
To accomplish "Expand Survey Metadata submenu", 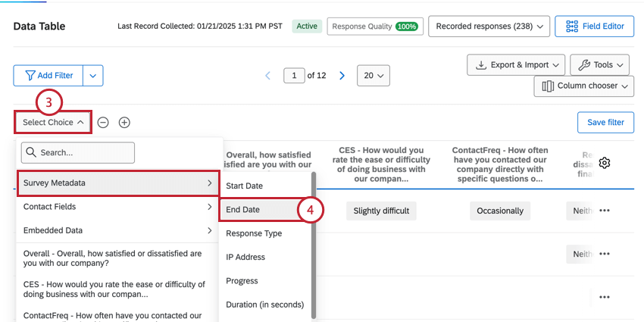I will [117, 183].
